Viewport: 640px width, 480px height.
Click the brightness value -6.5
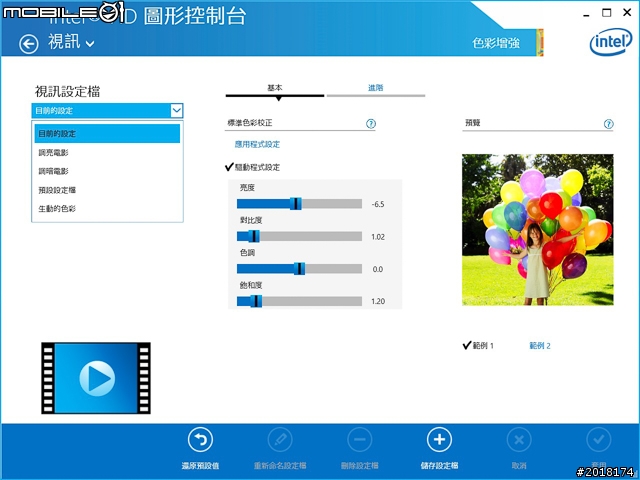click(x=378, y=204)
